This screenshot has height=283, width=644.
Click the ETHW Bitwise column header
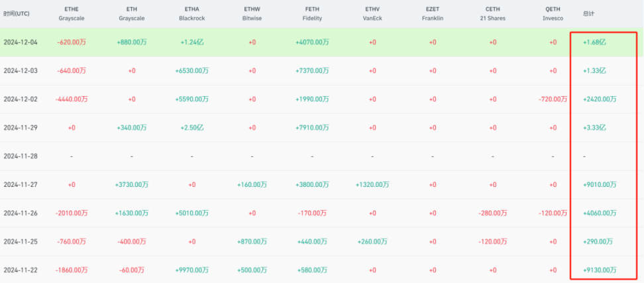(252, 13)
